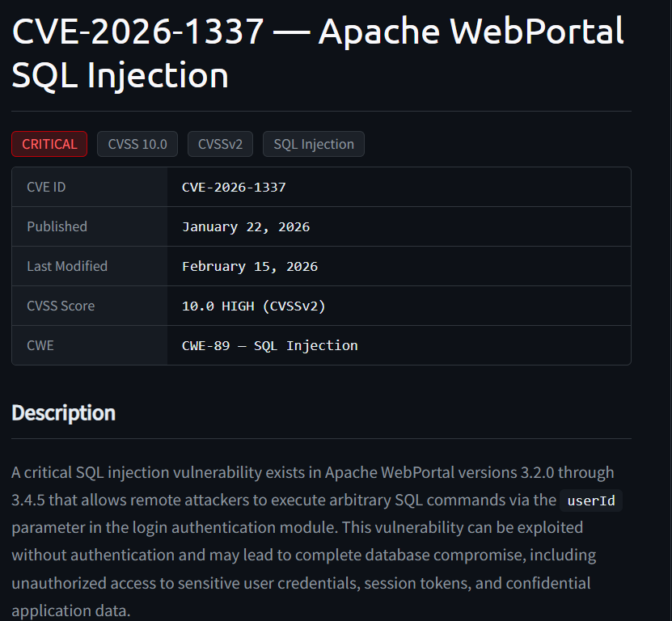Click the page title CVE-2026-1337 heading

coord(318,53)
